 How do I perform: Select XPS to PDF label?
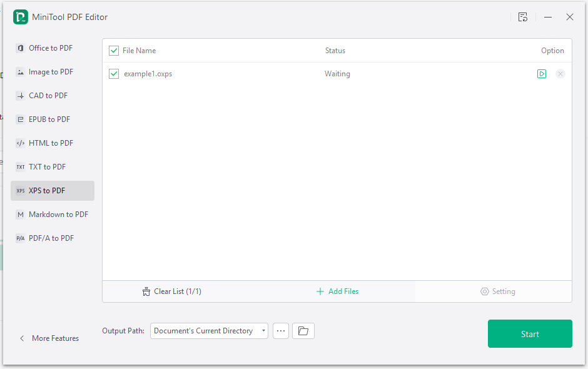47,191
